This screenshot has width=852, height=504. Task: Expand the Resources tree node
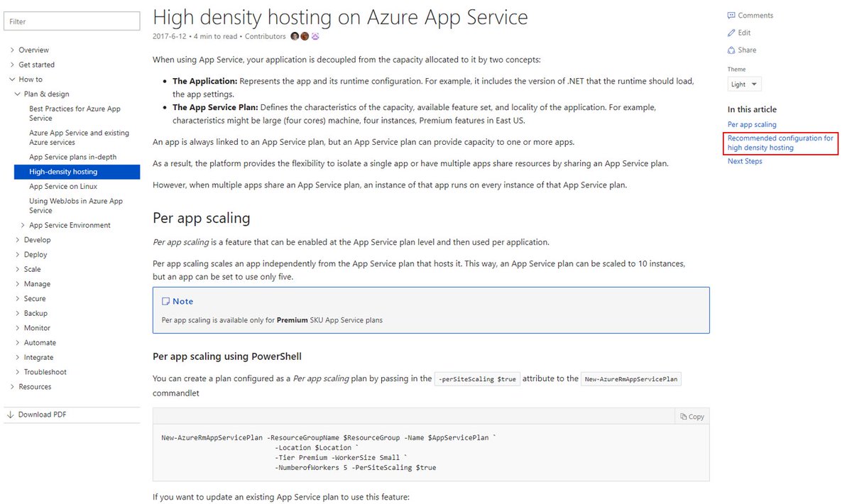(x=12, y=387)
